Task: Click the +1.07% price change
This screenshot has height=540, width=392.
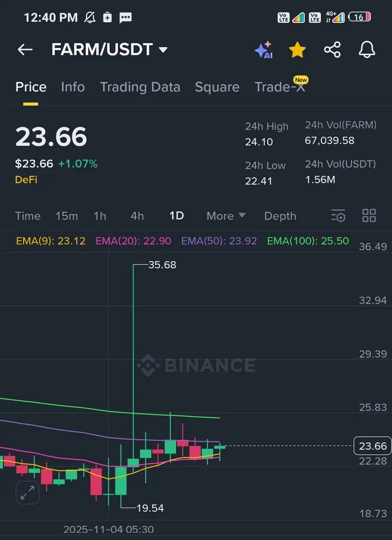Action: click(78, 163)
